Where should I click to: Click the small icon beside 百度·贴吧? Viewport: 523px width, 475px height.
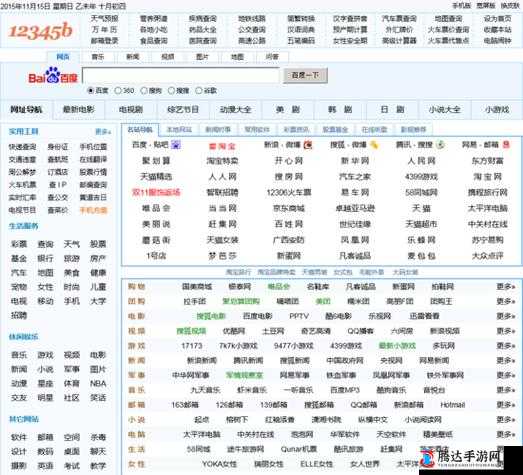[175, 145]
